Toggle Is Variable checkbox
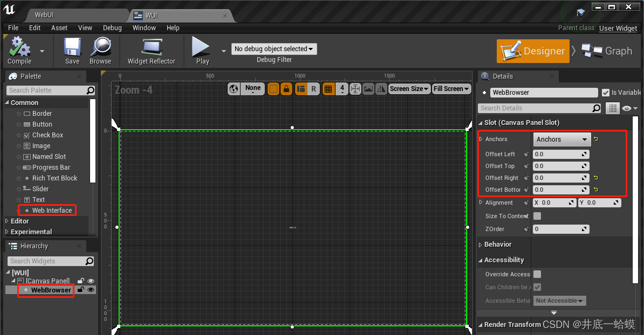Image resolution: width=644 pixels, height=335 pixels. [x=605, y=93]
